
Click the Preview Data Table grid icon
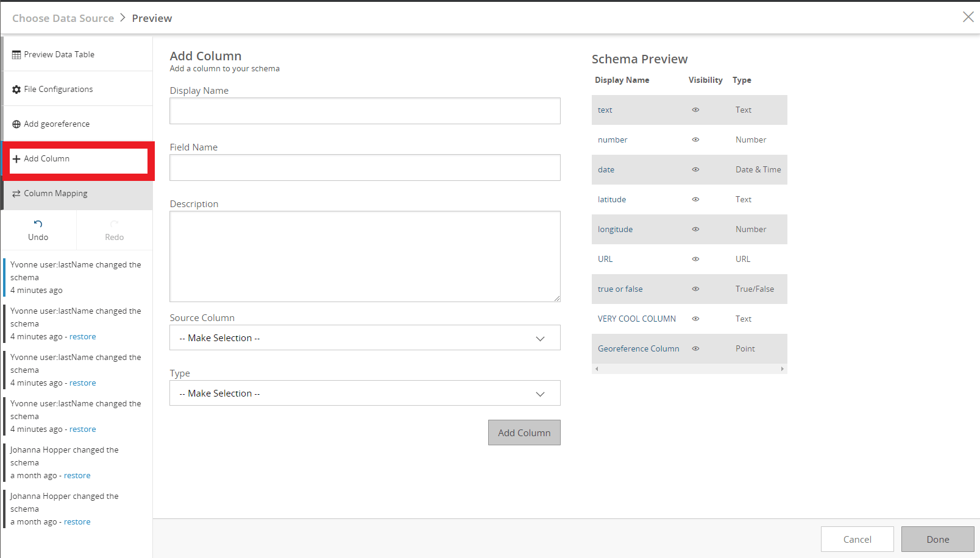[x=16, y=55]
